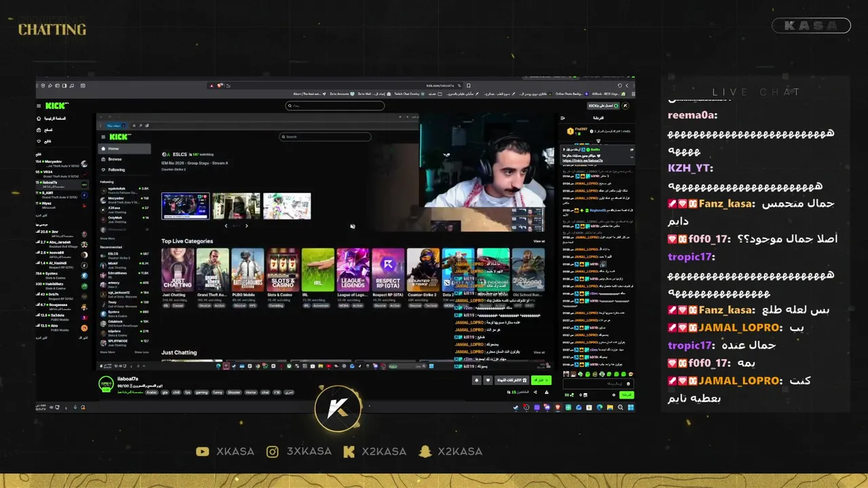
Task: Open HabibiBetz recommended channel
Action: [62, 285]
